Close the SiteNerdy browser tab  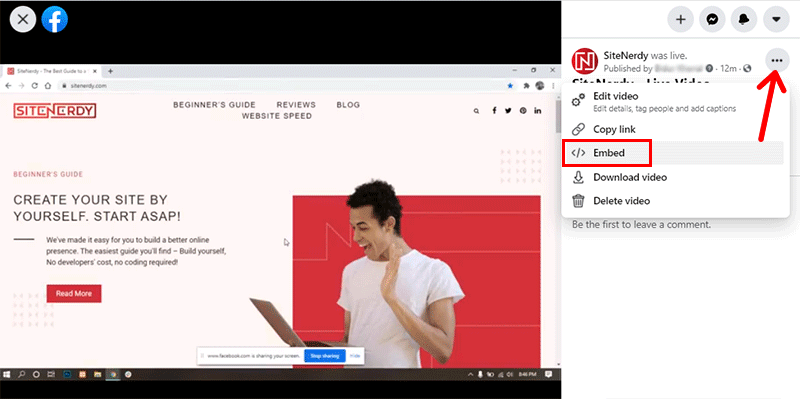pos(95,71)
